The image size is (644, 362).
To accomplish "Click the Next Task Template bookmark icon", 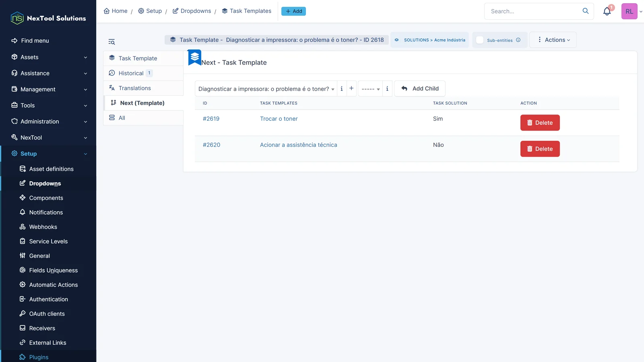I will [x=195, y=58].
